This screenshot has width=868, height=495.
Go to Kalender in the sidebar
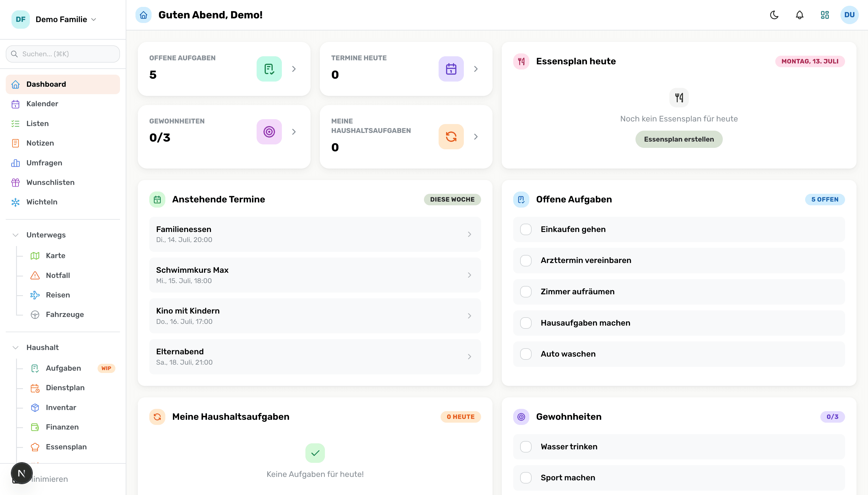pos(63,104)
